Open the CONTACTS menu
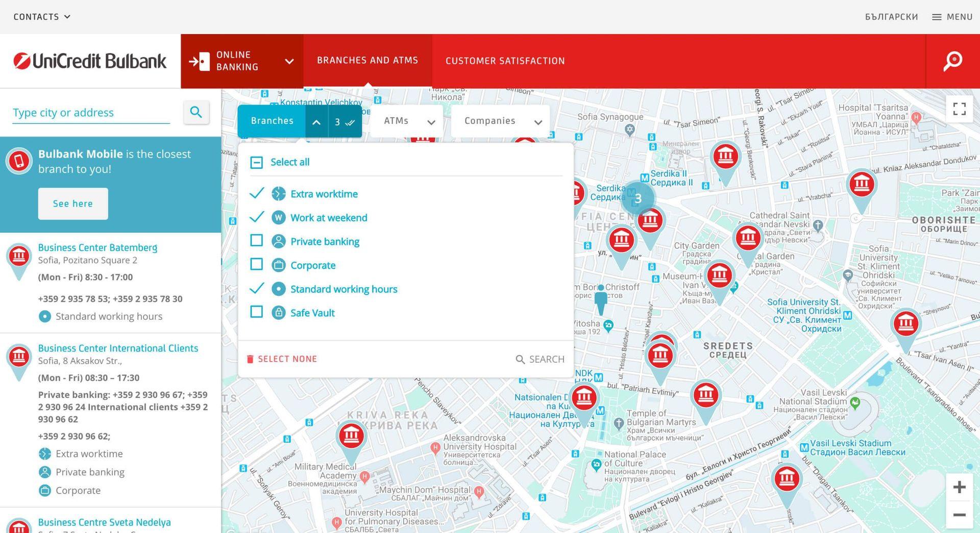Viewport: 980px width, 533px height. pos(41,16)
